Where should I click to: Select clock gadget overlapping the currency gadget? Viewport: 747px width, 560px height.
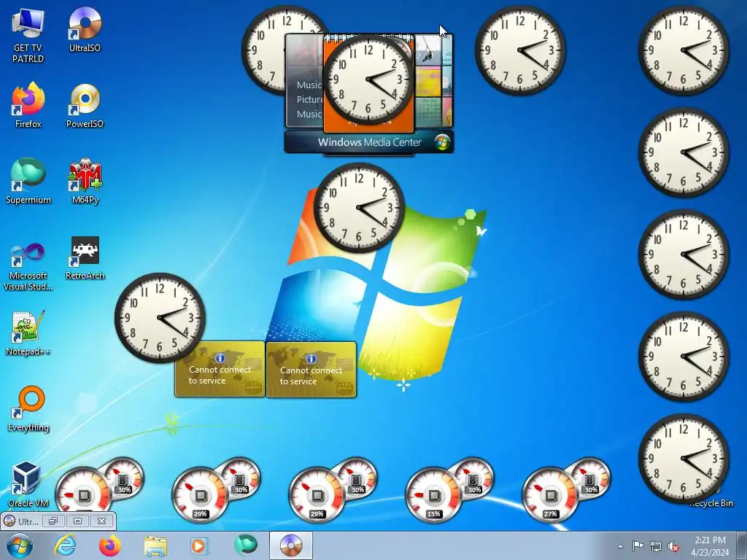[x=160, y=318]
